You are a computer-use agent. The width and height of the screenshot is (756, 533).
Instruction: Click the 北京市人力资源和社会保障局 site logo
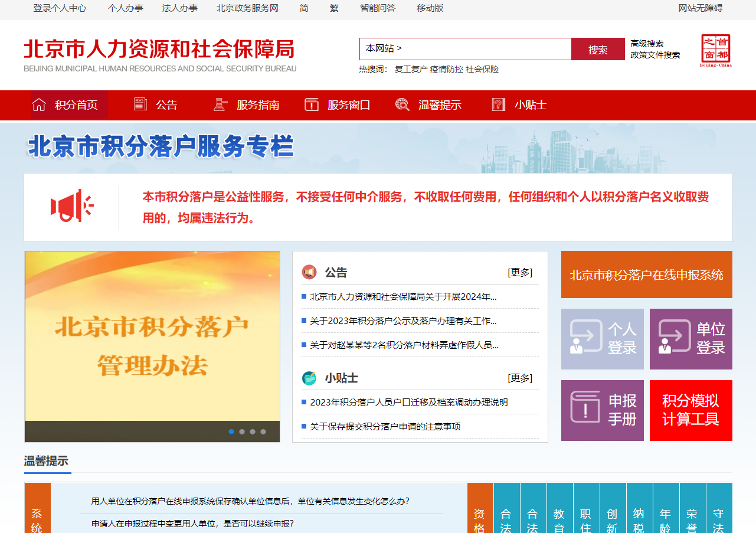[160, 56]
